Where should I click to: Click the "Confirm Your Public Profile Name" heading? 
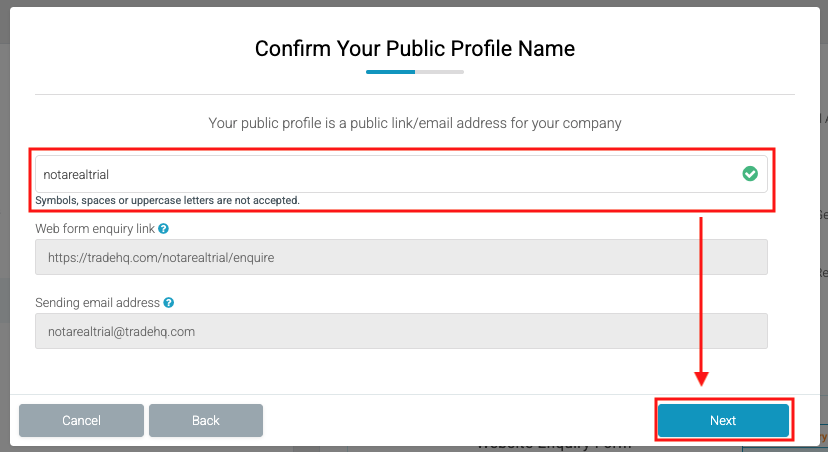(414, 48)
